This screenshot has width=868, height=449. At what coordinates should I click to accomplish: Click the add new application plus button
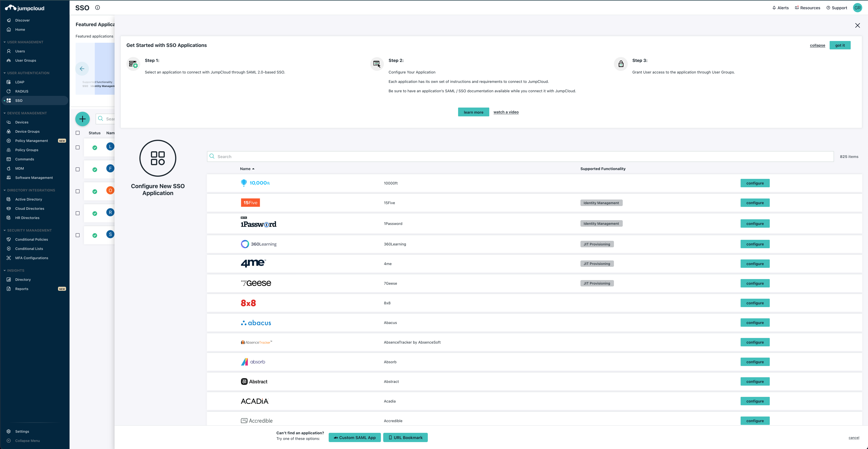(83, 119)
